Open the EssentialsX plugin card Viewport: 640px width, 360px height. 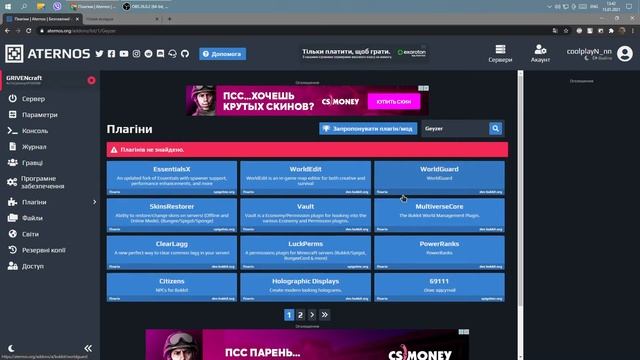pos(172,178)
